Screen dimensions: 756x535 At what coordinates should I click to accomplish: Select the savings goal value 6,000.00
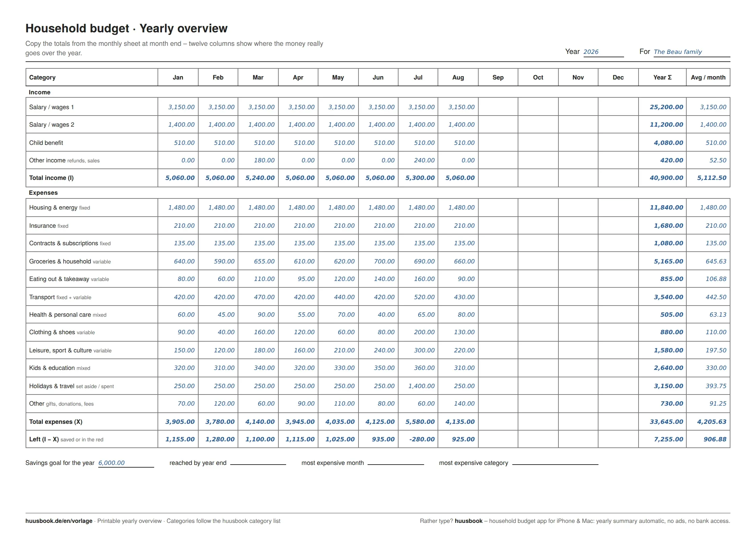tap(111, 463)
